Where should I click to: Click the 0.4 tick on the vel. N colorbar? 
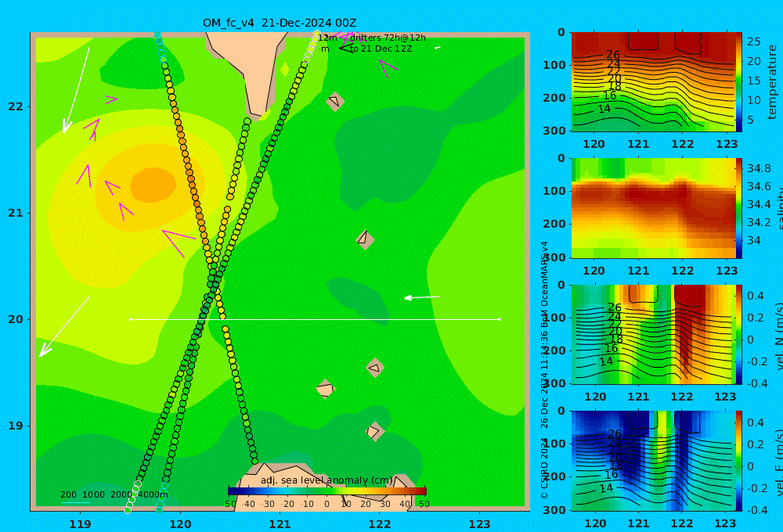tap(755, 296)
